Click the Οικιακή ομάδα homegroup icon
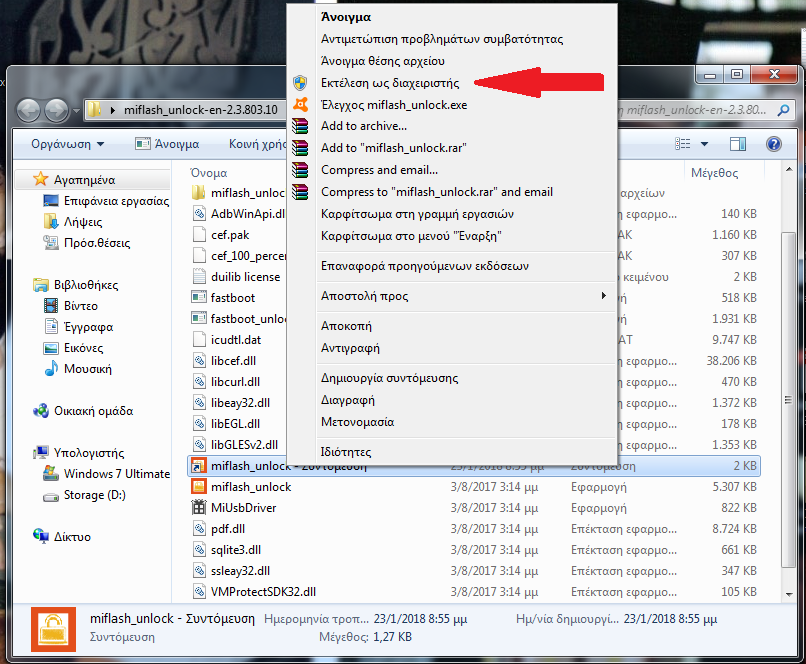Screen dimensions: 806x664 pyautogui.click(x=41, y=411)
